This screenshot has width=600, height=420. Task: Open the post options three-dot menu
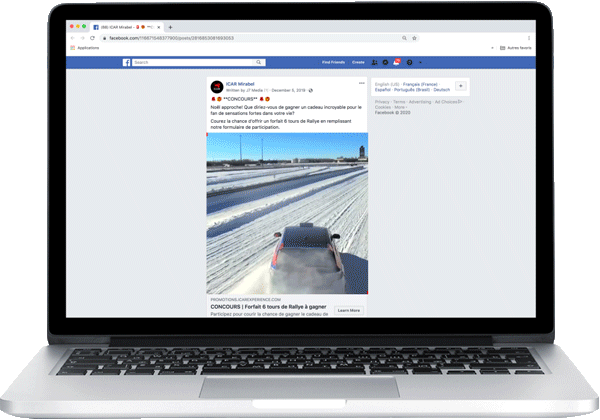coord(361,81)
